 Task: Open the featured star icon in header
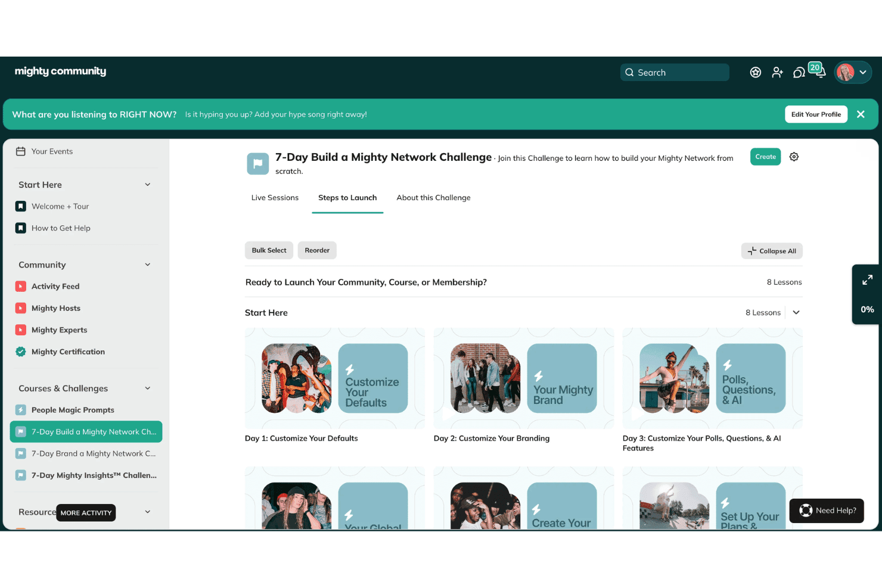point(755,72)
